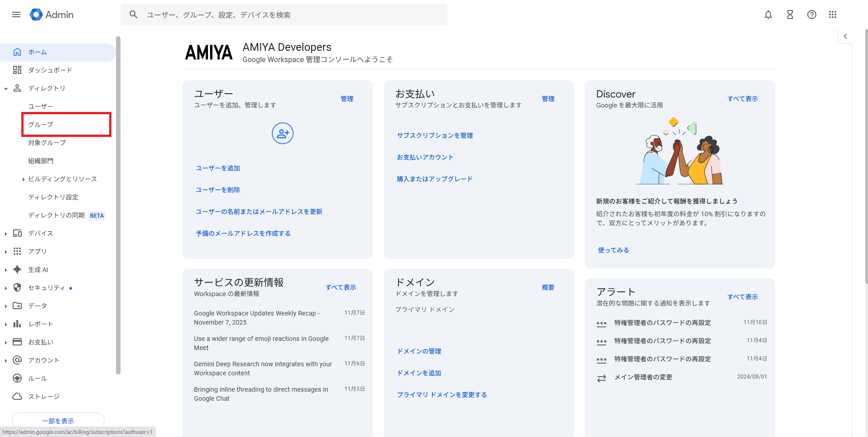The height and width of the screenshot is (437, 868).
Task: Click the アプリ grid icon
Action: (17, 251)
